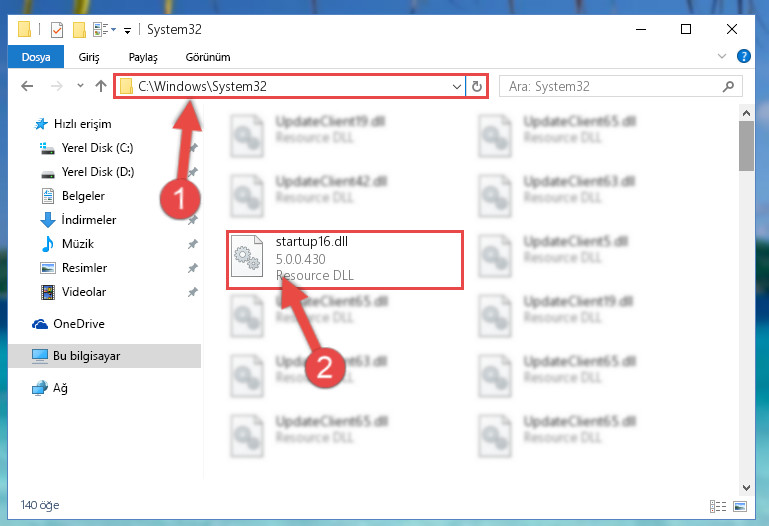Click the scrollbar down arrow
Viewport: 769px width, 526px height.
point(746,488)
